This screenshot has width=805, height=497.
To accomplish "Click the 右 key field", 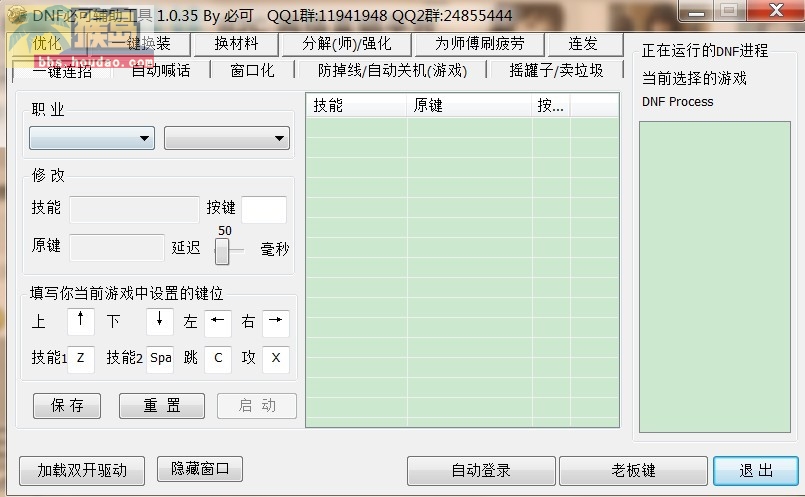I will click(x=276, y=323).
